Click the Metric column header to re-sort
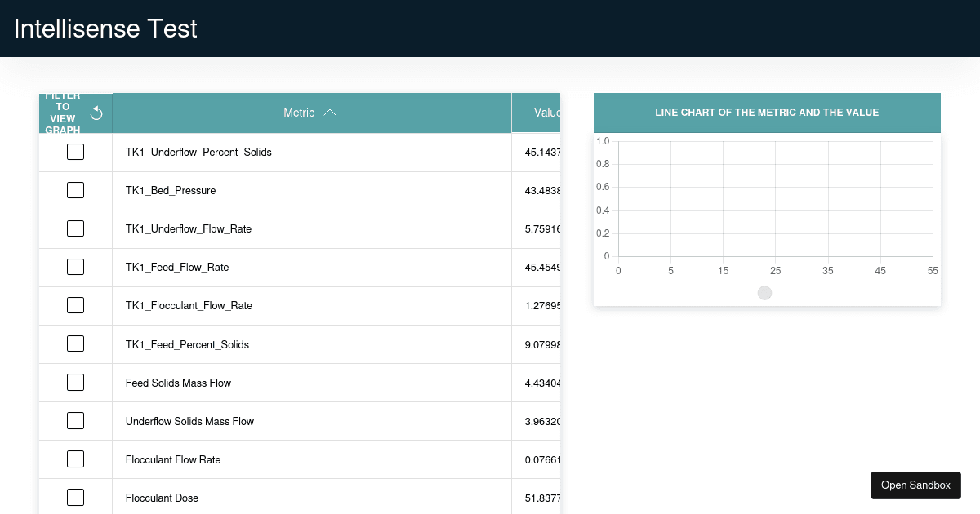 [x=298, y=113]
